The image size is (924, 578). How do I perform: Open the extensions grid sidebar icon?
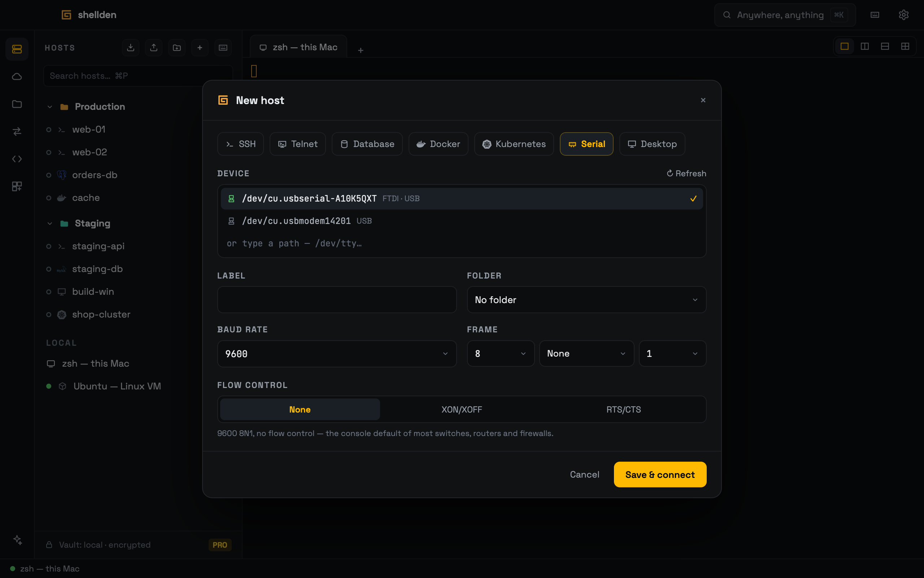tap(17, 186)
